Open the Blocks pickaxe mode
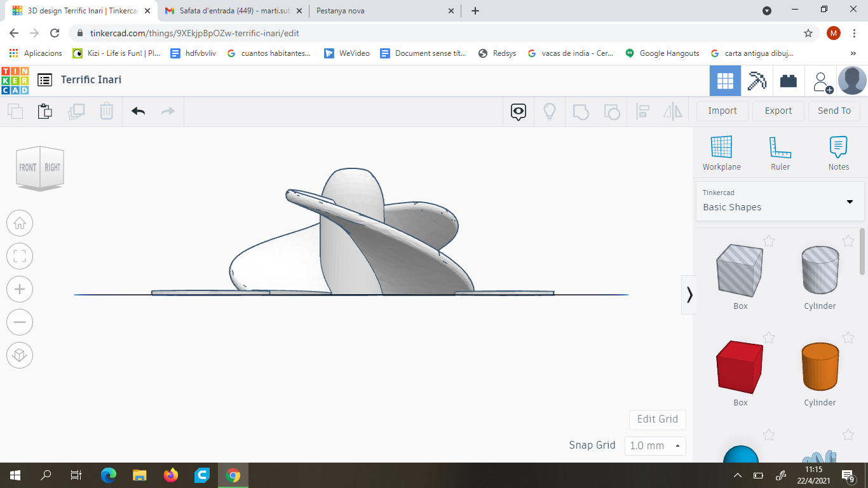The height and width of the screenshot is (488, 868). [x=757, y=81]
